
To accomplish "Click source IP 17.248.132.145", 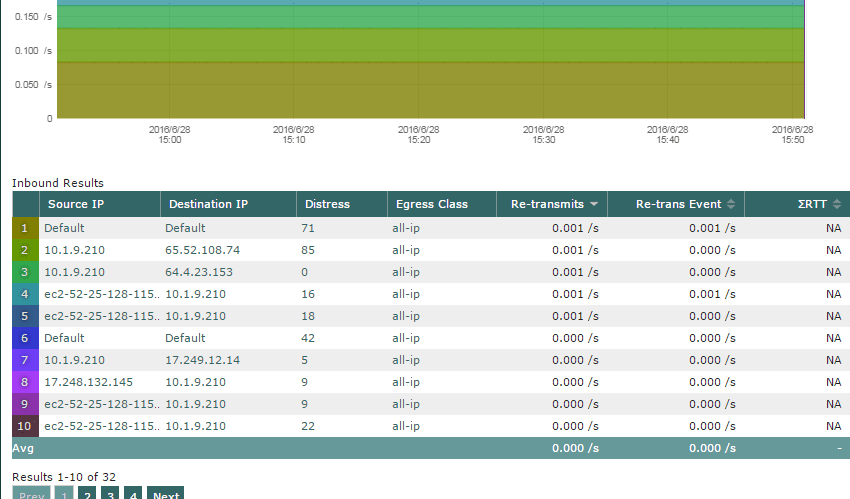I will [x=88, y=382].
